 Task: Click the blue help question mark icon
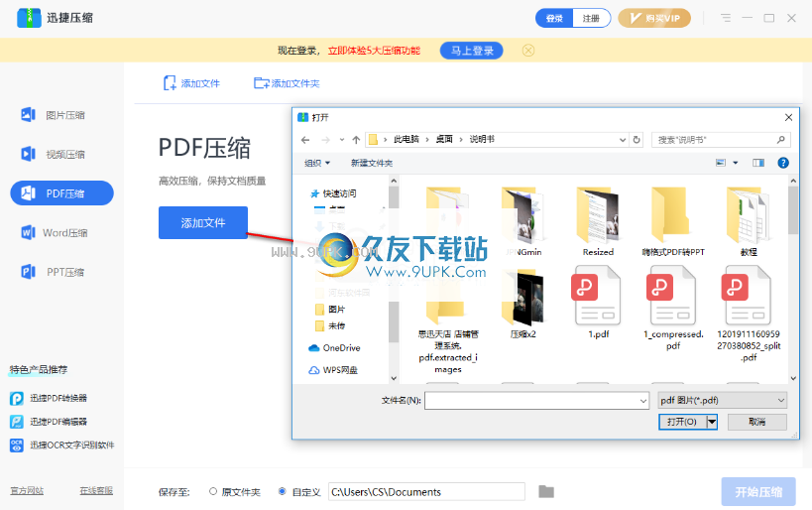click(x=783, y=163)
